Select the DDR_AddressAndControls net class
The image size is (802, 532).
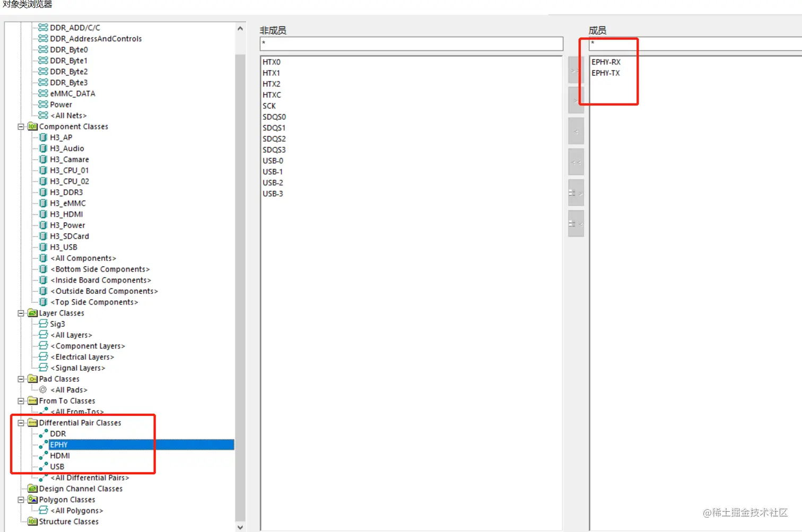coord(96,39)
